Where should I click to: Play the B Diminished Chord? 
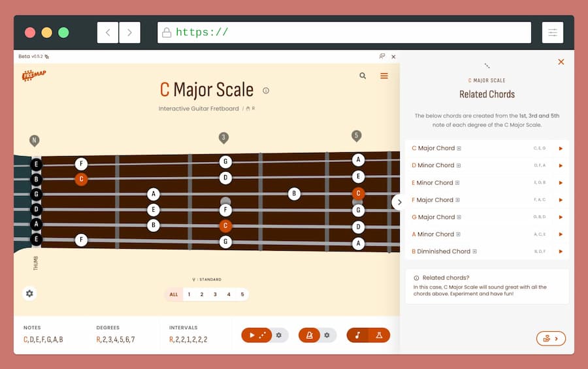pos(561,251)
